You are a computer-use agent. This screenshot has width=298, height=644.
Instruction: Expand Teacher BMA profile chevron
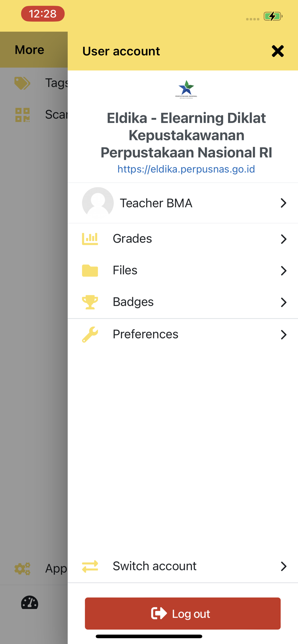(283, 203)
